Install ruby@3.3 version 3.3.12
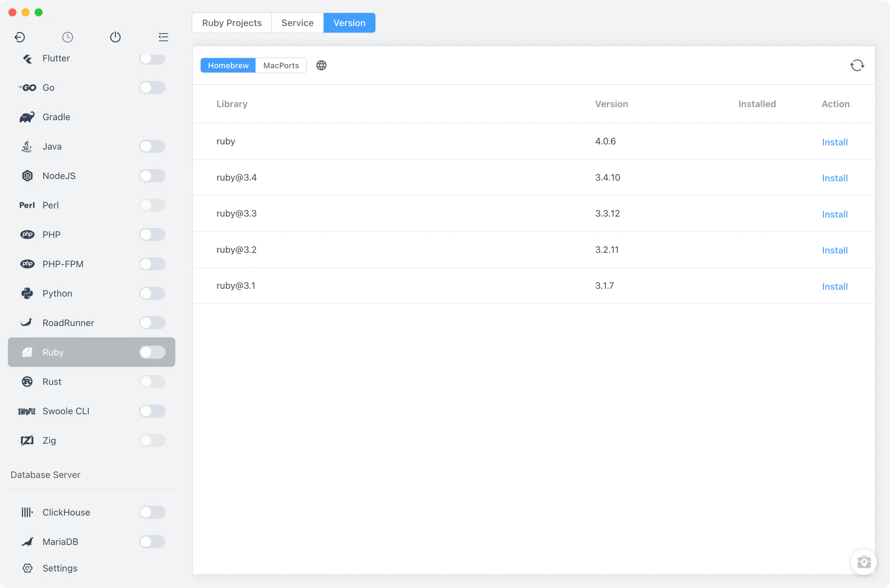Image resolution: width=890 pixels, height=588 pixels. [835, 214]
